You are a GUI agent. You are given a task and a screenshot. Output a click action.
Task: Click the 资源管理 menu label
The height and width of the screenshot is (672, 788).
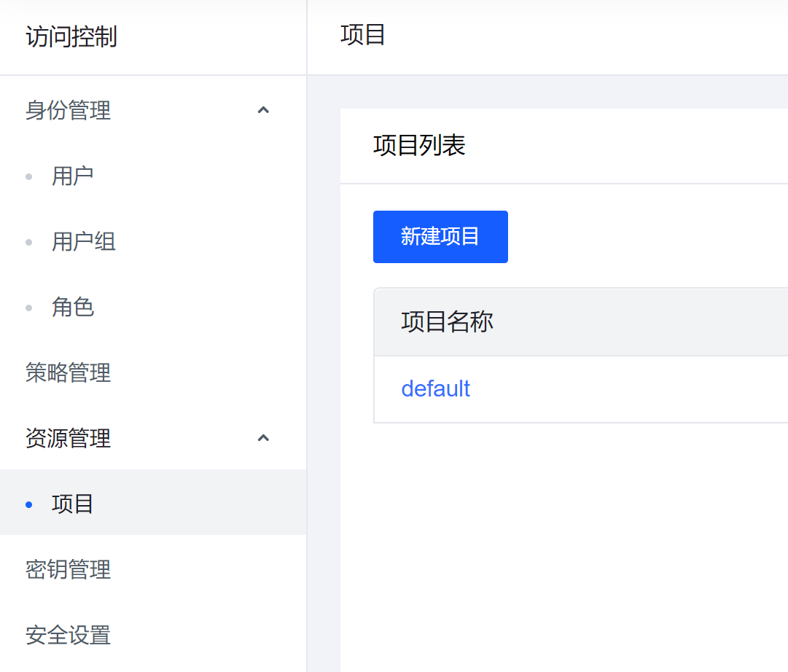69,438
